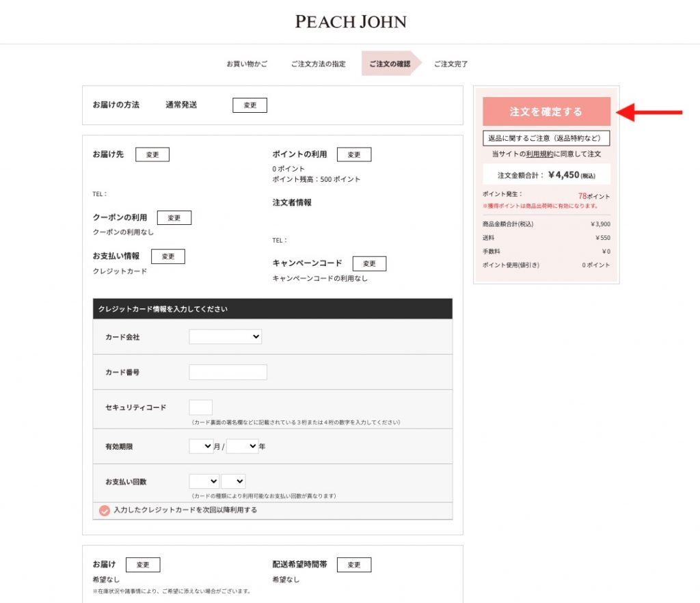The image size is (700, 603).
Task: Open the カード会社 dropdown
Action: click(225, 336)
